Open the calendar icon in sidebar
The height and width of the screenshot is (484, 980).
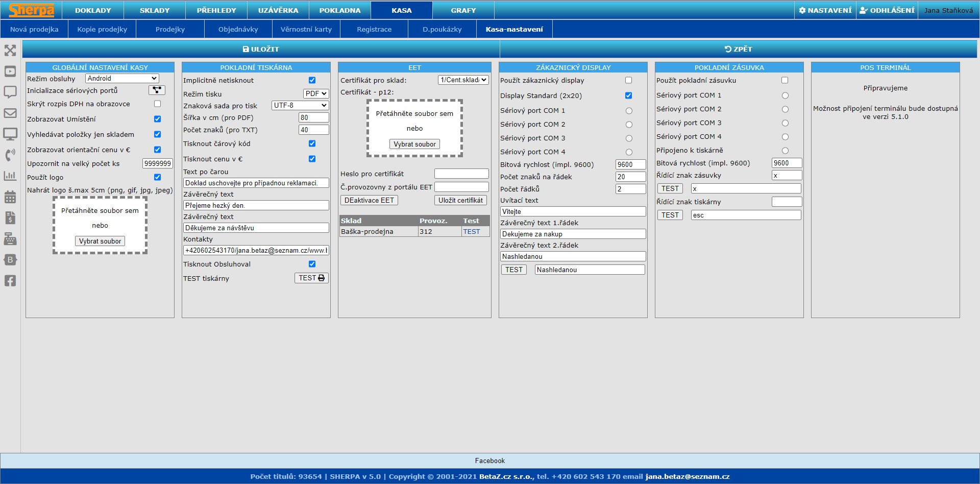click(10, 197)
